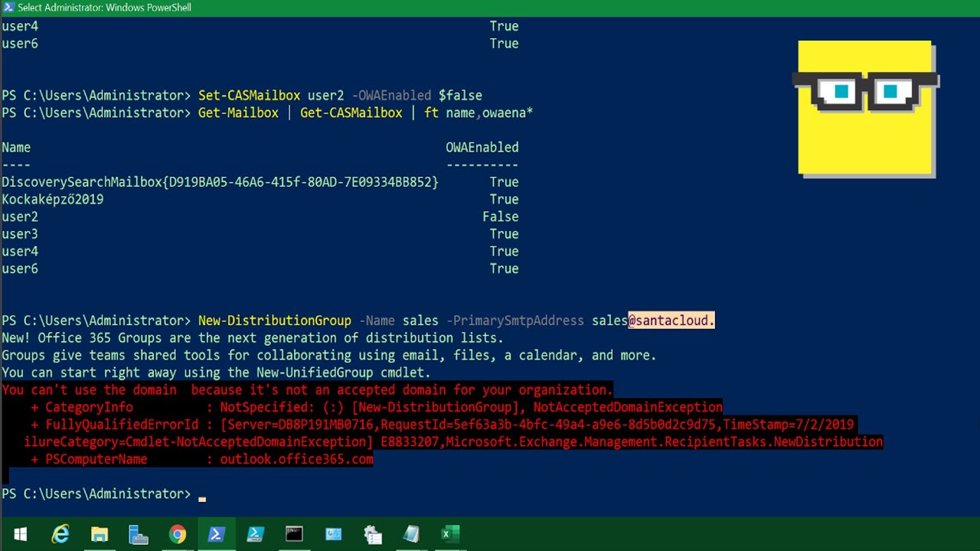This screenshot has height=551, width=980.
Task: Launch Internet Explorer from the taskbar
Action: point(60,534)
